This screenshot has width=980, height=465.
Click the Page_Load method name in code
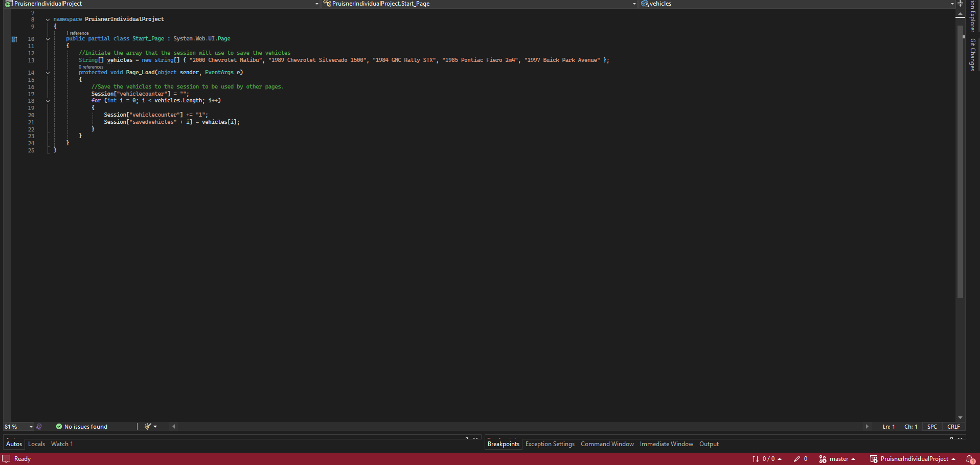click(x=140, y=73)
